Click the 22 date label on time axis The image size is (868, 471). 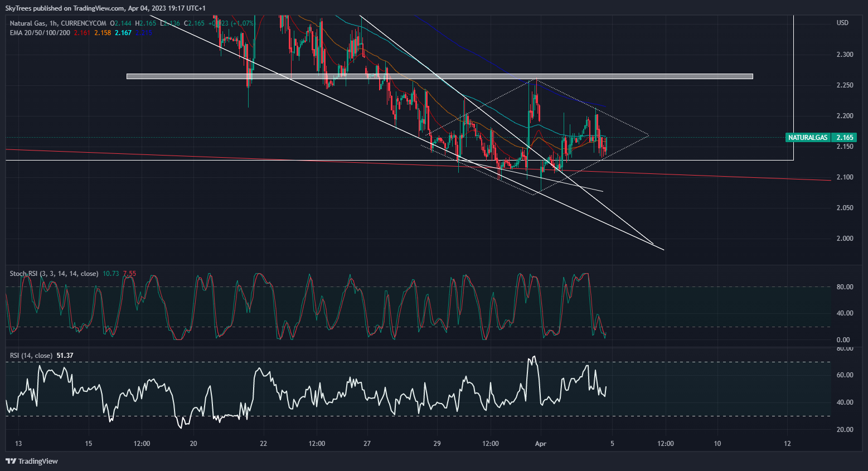click(x=264, y=444)
